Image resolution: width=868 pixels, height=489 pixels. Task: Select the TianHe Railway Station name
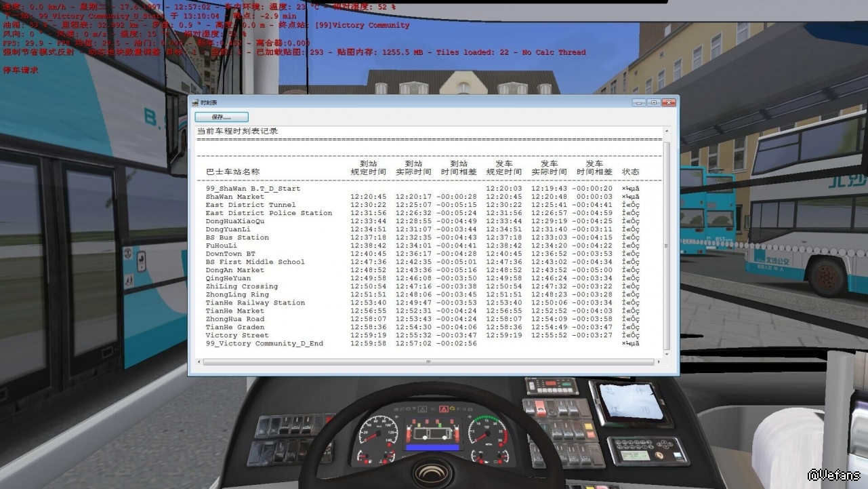click(x=255, y=302)
